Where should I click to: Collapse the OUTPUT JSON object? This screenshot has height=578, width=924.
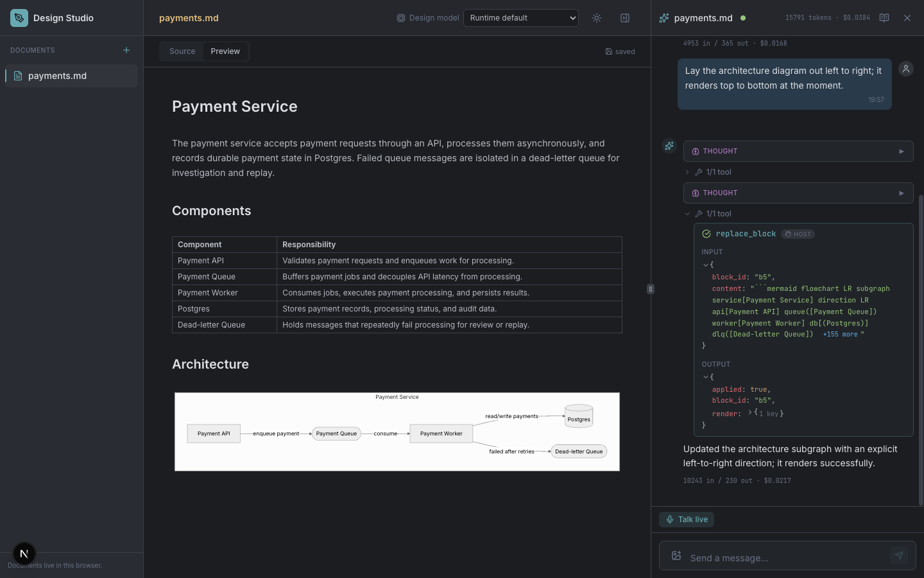pyautogui.click(x=706, y=377)
